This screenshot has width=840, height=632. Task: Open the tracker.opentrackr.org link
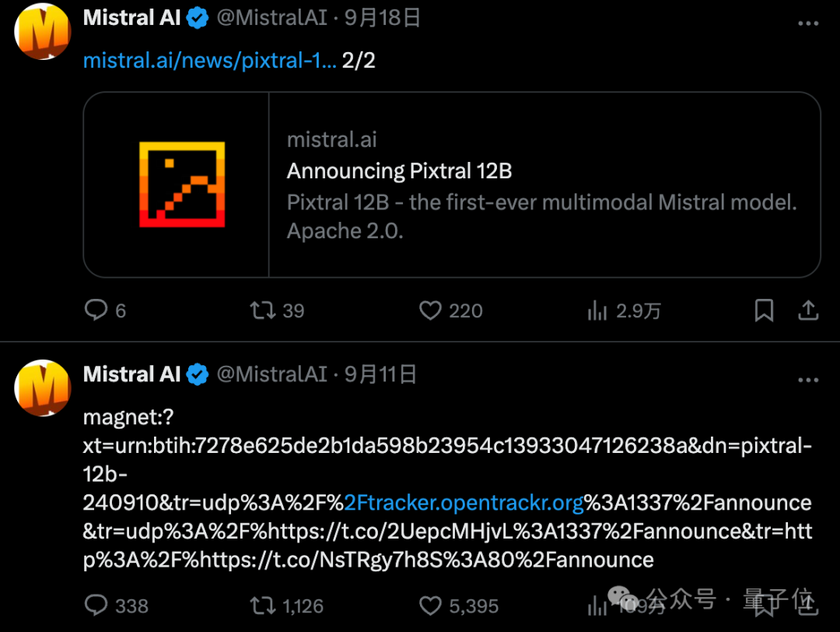point(464,503)
